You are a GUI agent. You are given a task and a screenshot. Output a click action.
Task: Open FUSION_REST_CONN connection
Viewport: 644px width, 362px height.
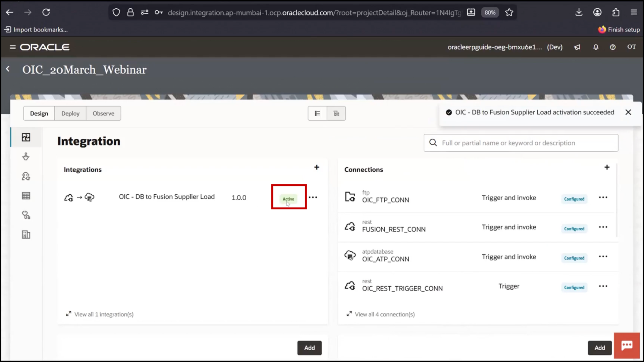point(394,230)
